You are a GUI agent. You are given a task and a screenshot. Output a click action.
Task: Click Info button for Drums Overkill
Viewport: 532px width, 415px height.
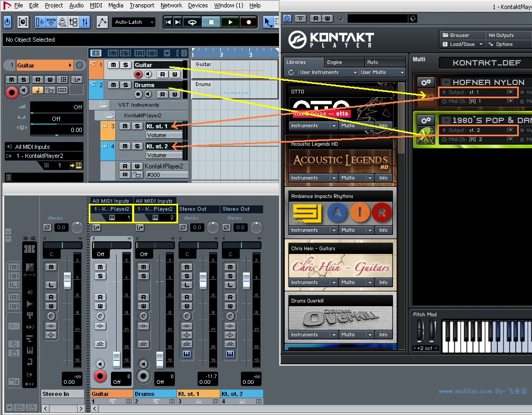[x=384, y=335]
